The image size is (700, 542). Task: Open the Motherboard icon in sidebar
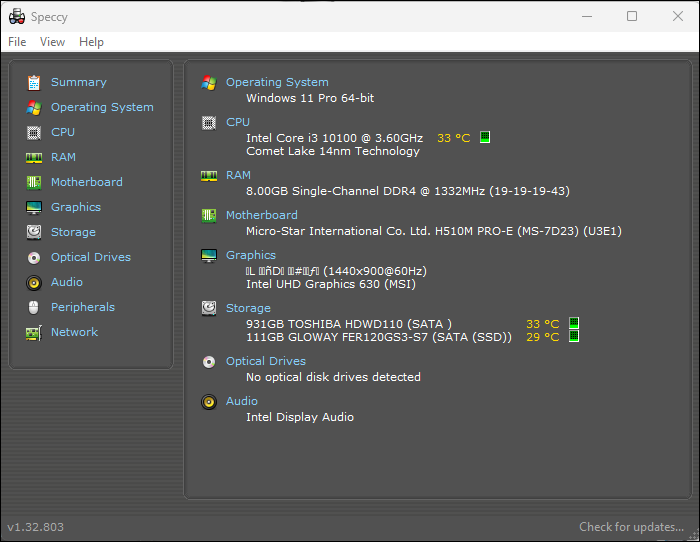[34, 182]
